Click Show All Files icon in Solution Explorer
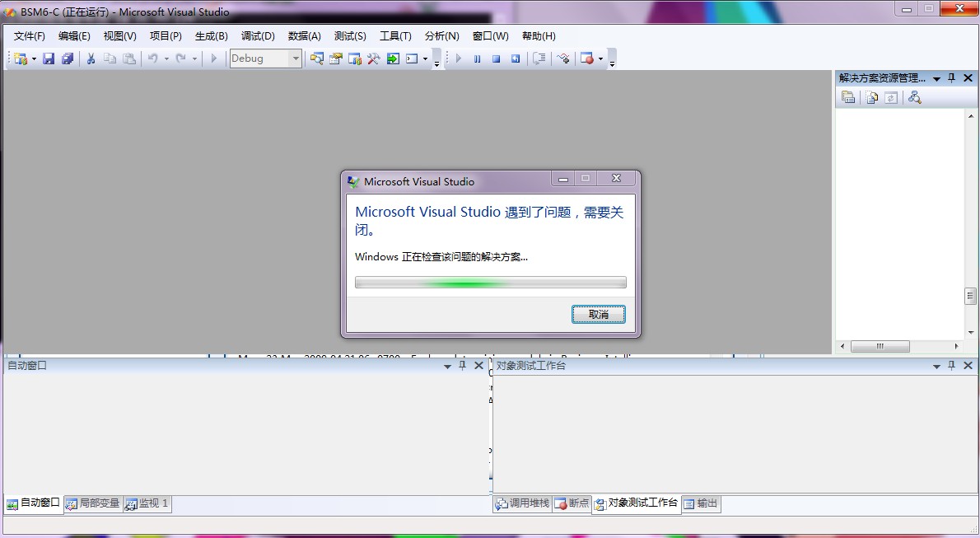Image resolution: width=980 pixels, height=538 pixels. click(872, 97)
